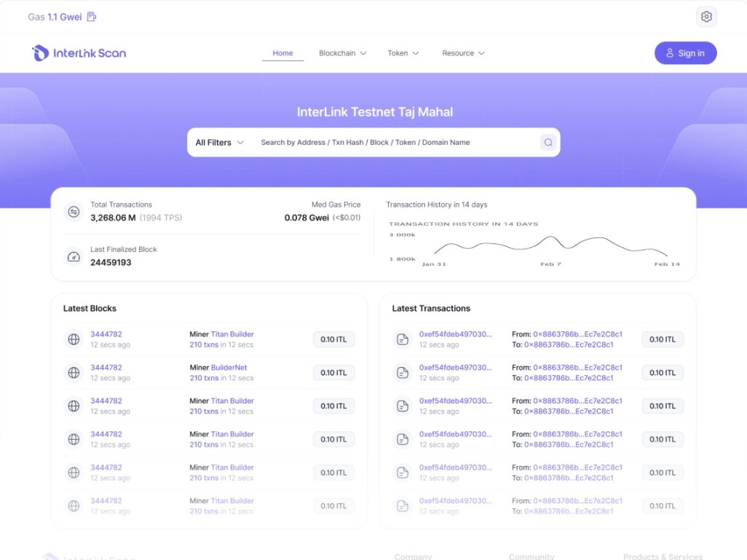Open the BuilderNet miner link
The height and width of the screenshot is (560, 747).
click(x=229, y=368)
